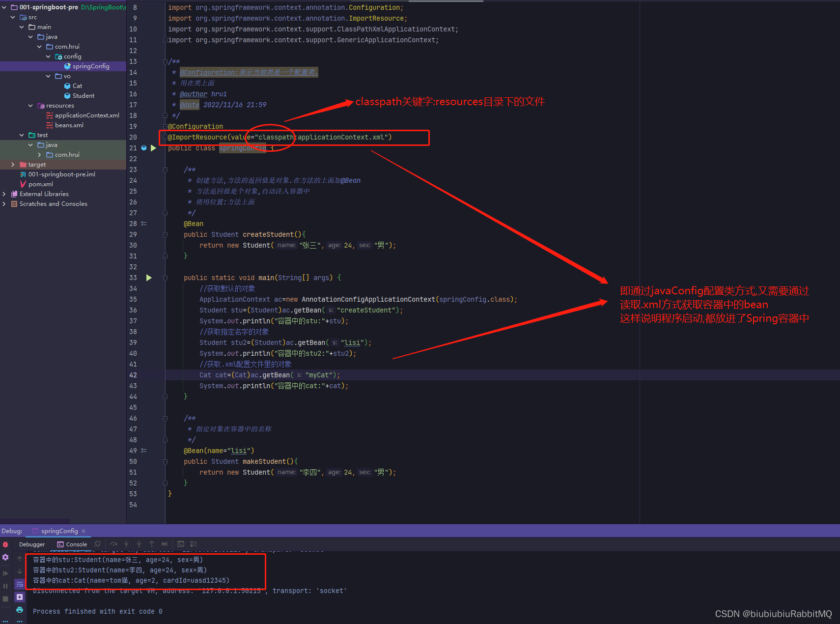Click the Run to Cursor debug icon

[x=165, y=544]
